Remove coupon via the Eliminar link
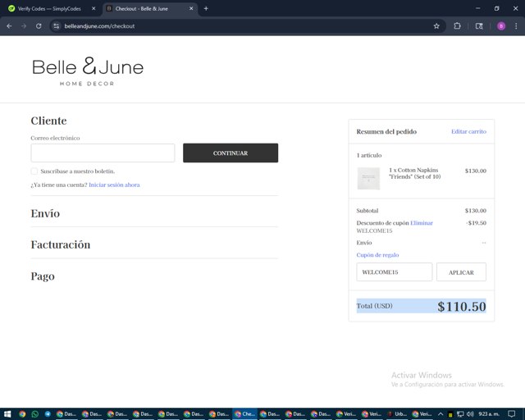This screenshot has width=525, height=420. coord(422,223)
